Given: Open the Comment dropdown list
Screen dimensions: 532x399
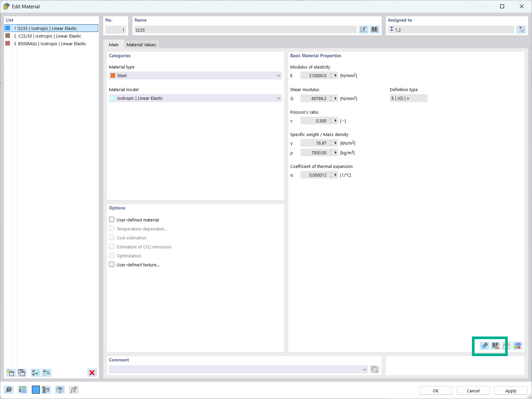Looking at the screenshot, I should [365, 369].
